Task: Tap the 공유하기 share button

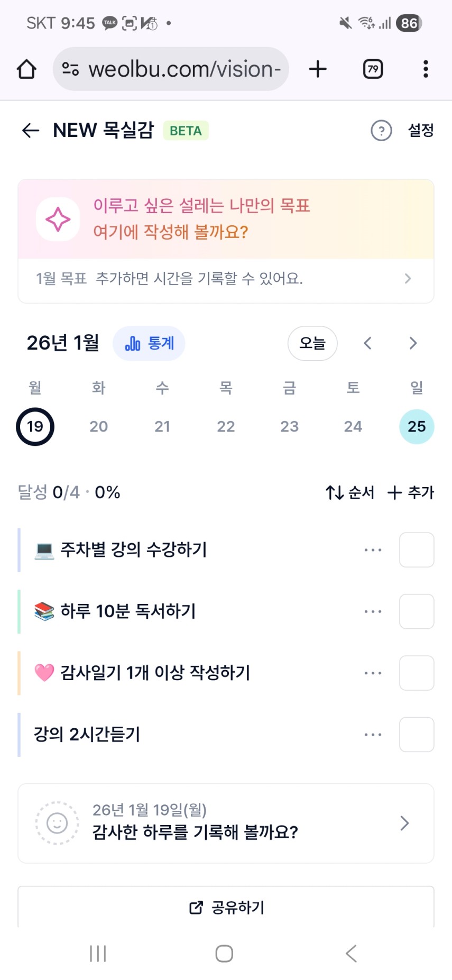Action: pos(226,908)
